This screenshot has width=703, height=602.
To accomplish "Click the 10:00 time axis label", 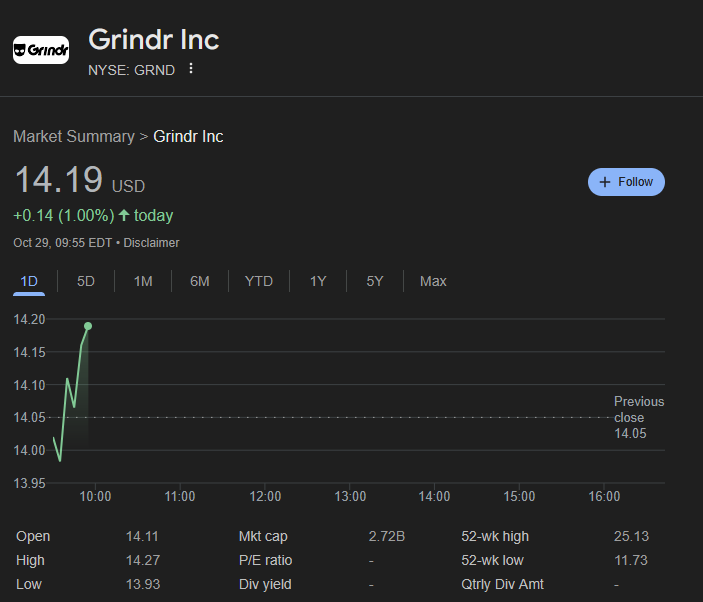I will (x=95, y=497).
